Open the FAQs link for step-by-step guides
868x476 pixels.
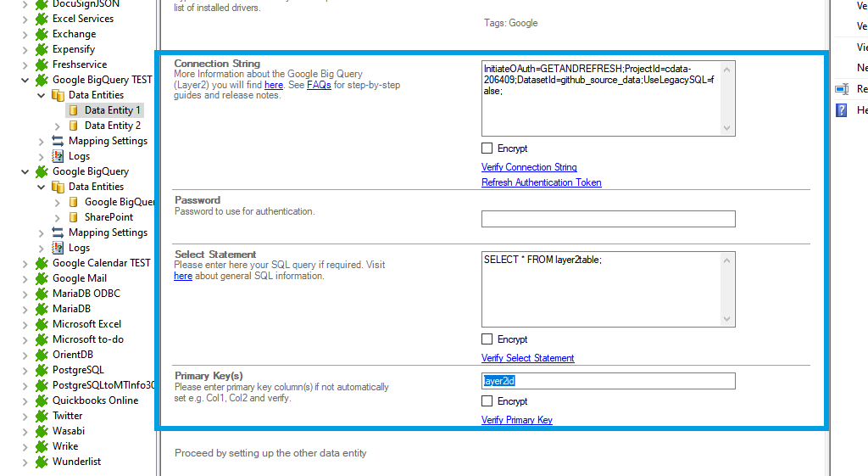pyautogui.click(x=319, y=85)
